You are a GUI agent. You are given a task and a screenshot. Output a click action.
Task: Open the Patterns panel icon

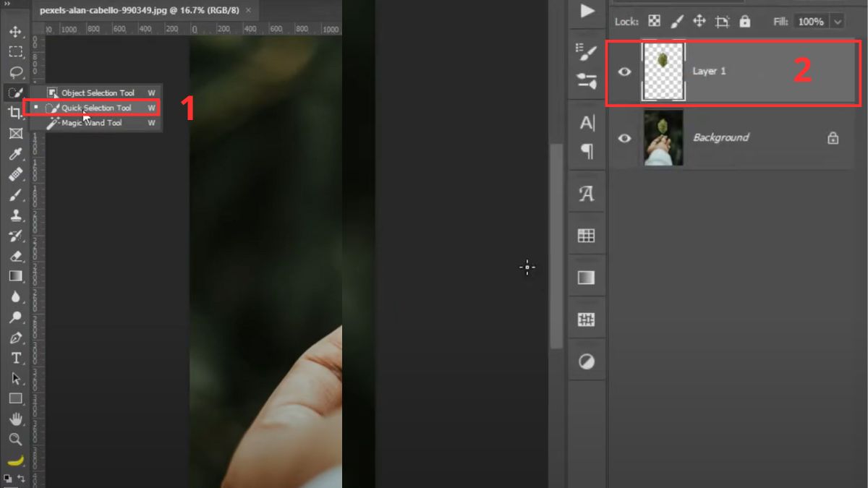coord(587,319)
